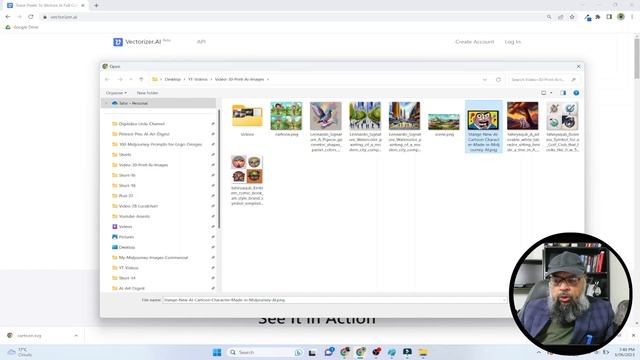This screenshot has height=360, width=640.
Task: Select the My Midjourney Images Commercial folder
Action: pyautogui.click(x=153, y=258)
